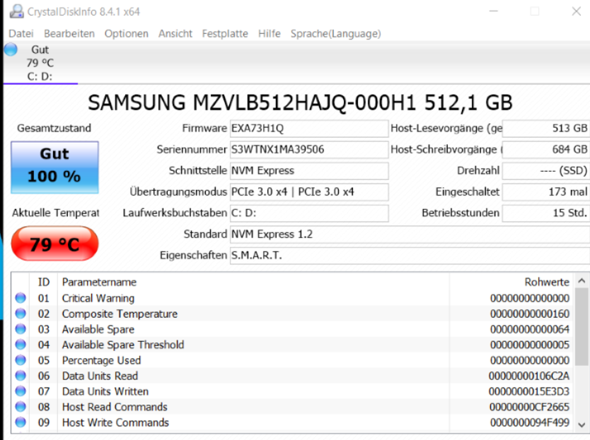Click status orb of Host Write Commands row
This screenshot has height=440, width=590.
(x=21, y=422)
